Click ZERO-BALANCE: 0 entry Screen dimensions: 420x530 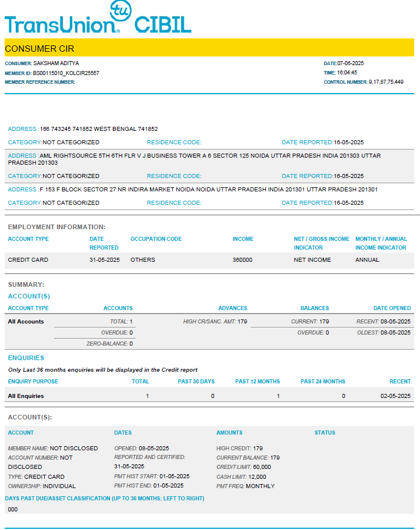pyautogui.click(x=109, y=343)
